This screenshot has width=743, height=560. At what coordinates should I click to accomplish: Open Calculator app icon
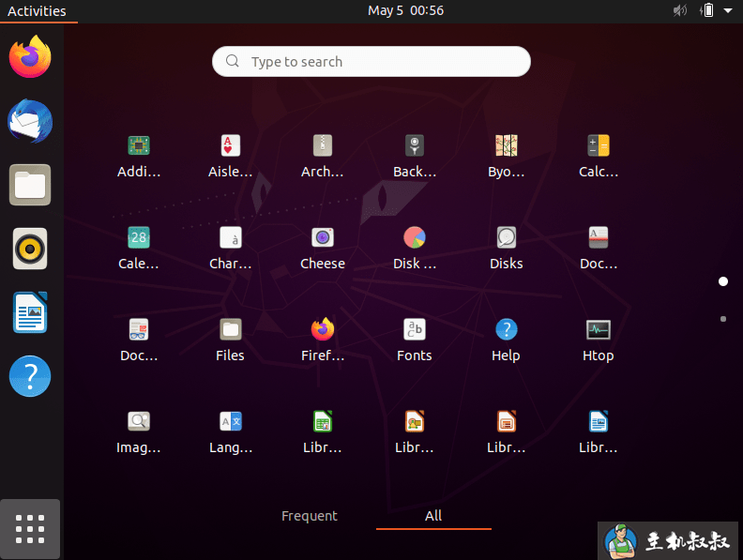[599, 146]
